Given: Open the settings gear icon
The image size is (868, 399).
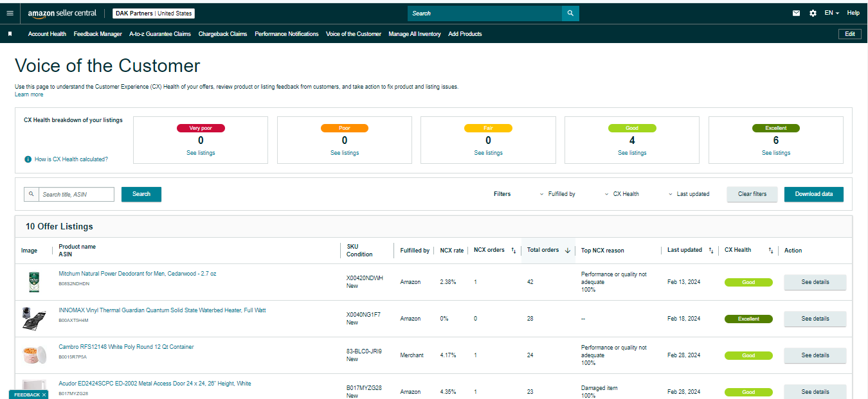Looking at the screenshot, I should click(x=813, y=13).
